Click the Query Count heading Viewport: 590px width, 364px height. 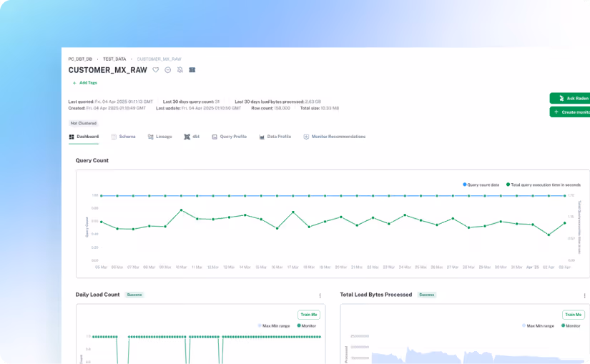tap(92, 160)
